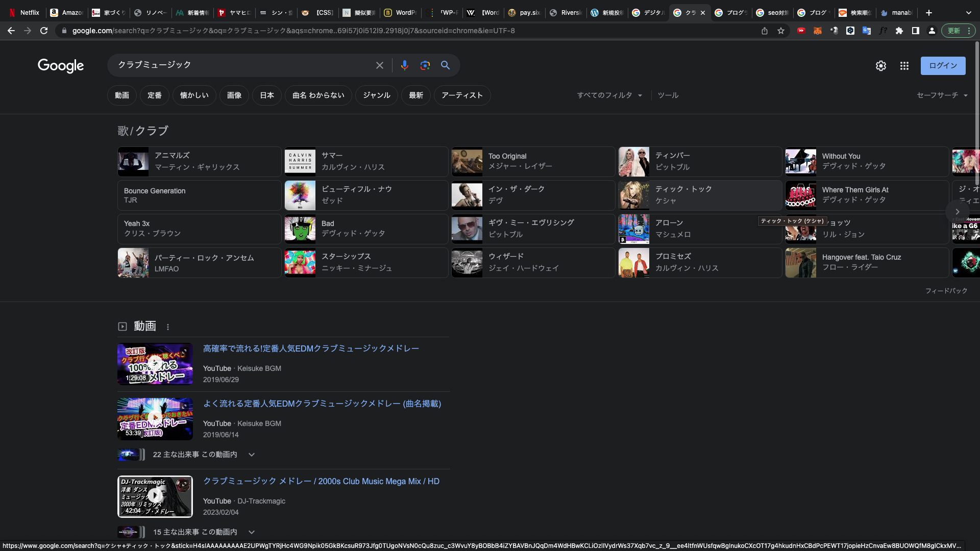Select the 定番 filter chip
The width and height of the screenshot is (980, 551).
coord(155,95)
